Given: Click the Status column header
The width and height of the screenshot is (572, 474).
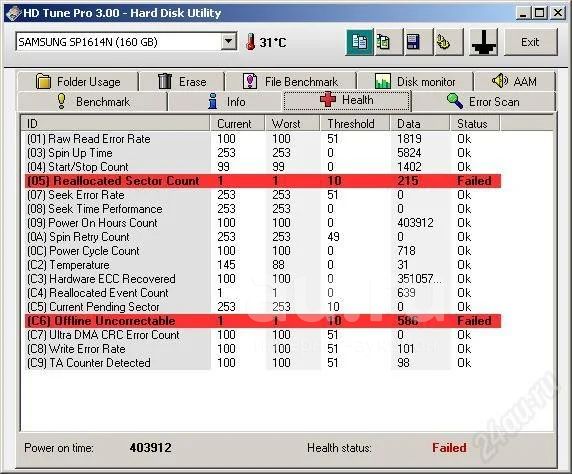Looking at the screenshot, I should pyautogui.click(x=475, y=124).
